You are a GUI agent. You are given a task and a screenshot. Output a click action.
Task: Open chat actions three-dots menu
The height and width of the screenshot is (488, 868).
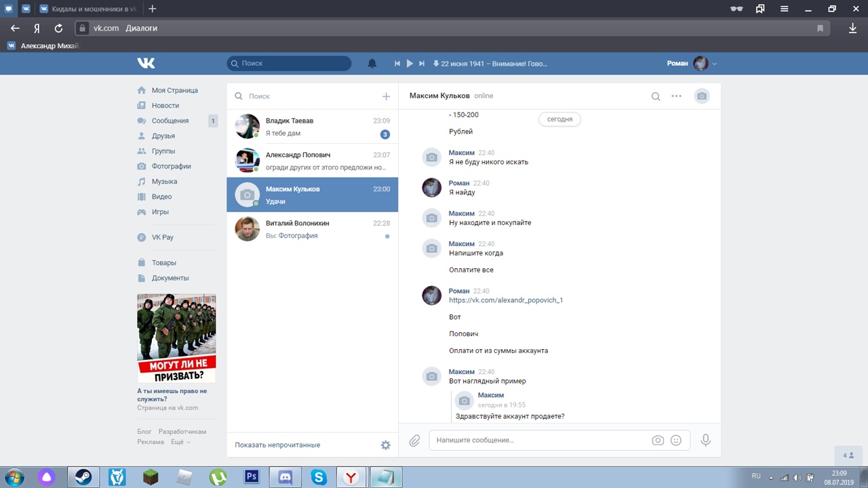pos(676,96)
